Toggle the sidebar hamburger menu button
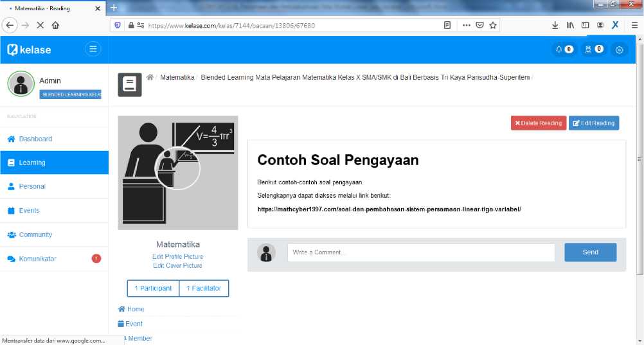 coord(93,49)
